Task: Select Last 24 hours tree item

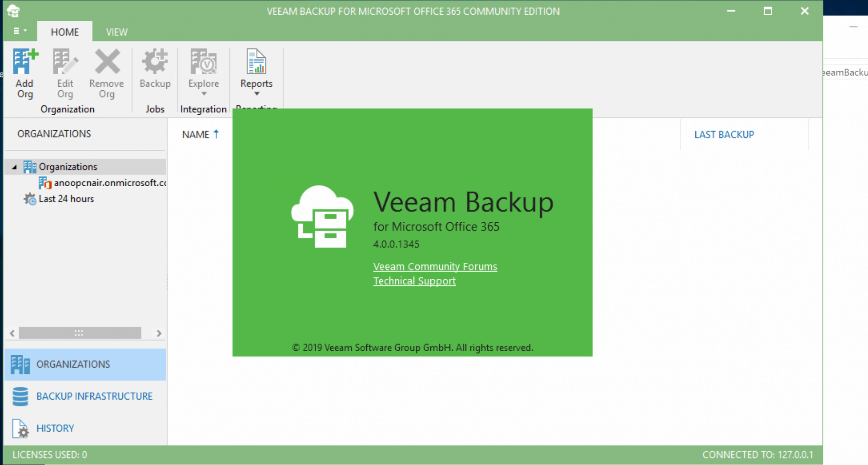Action: [x=66, y=199]
